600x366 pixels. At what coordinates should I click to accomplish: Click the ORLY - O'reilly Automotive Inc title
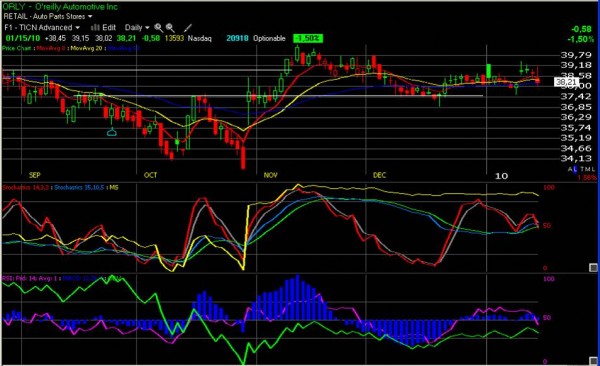coord(60,7)
